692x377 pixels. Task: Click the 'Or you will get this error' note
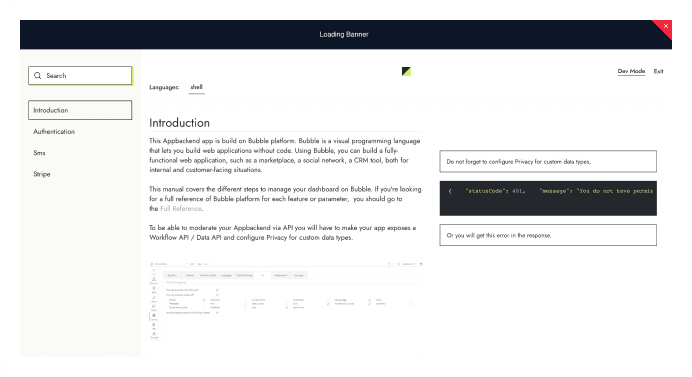click(548, 235)
